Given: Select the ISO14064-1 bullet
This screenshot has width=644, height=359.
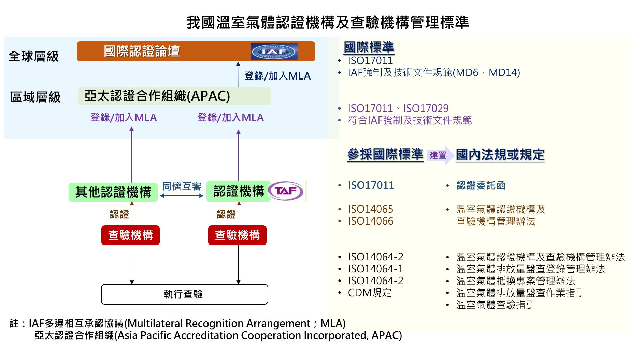Looking at the screenshot, I should click(x=375, y=269).
